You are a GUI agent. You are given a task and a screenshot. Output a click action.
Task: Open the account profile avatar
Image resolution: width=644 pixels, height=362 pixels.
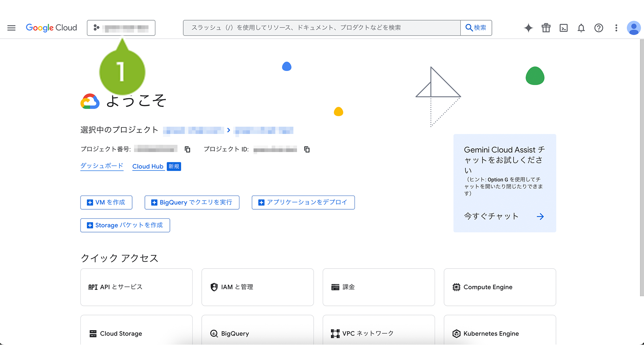click(x=633, y=28)
